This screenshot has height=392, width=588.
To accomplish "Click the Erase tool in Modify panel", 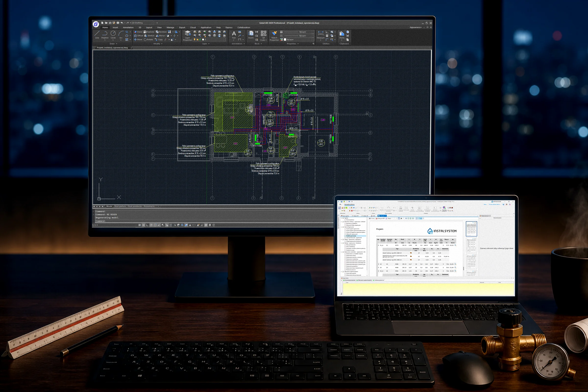I will pyautogui.click(x=138, y=32).
